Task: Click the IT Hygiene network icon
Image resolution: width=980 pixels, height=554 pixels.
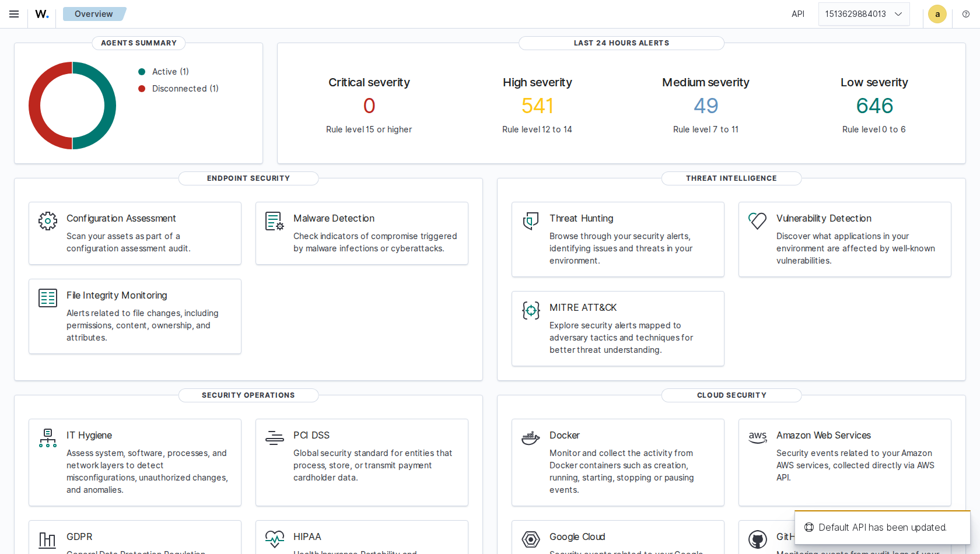Action: click(x=48, y=438)
